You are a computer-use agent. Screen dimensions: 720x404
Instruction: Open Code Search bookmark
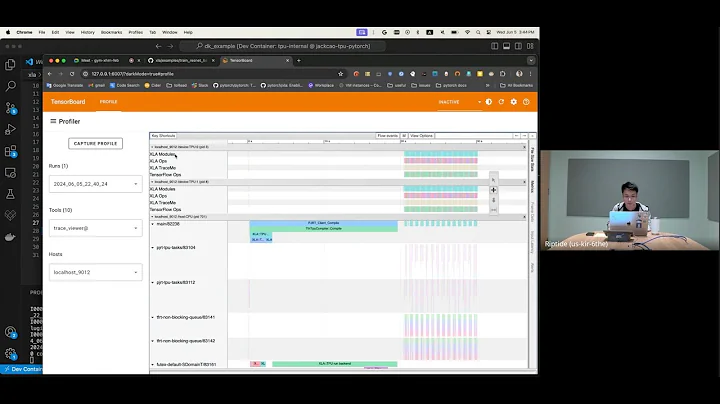coord(124,85)
